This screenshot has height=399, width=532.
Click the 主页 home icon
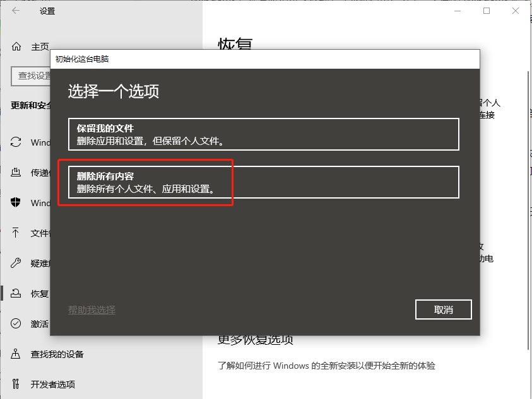[x=16, y=45]
